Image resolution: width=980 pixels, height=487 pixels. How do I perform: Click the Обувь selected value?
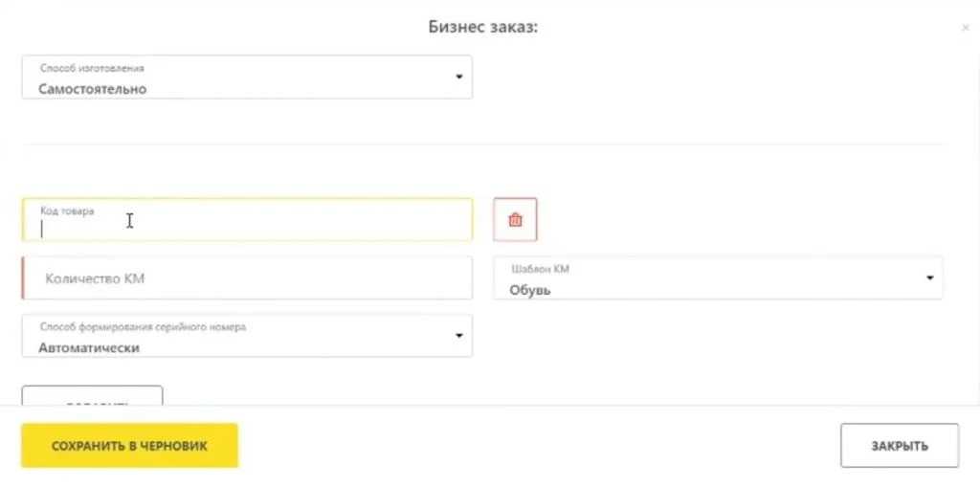pyautogui.click(x=530, y=290)
